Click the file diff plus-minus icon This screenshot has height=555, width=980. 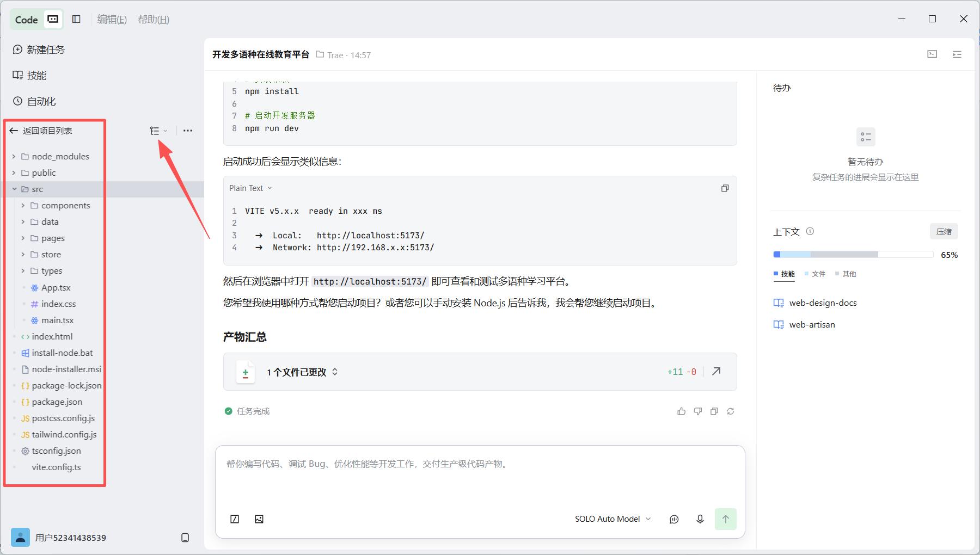coord(246,372)
